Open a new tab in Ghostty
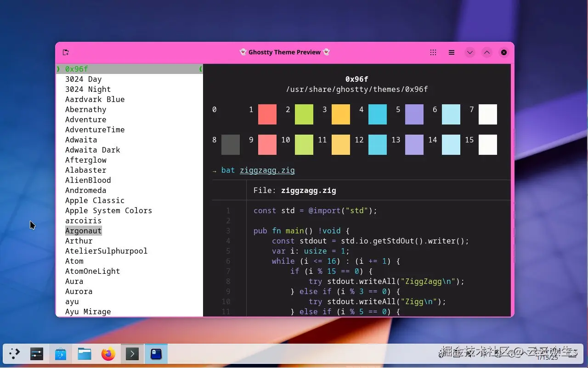Viewport: 588px width, 368px height. tap(66, 52)
